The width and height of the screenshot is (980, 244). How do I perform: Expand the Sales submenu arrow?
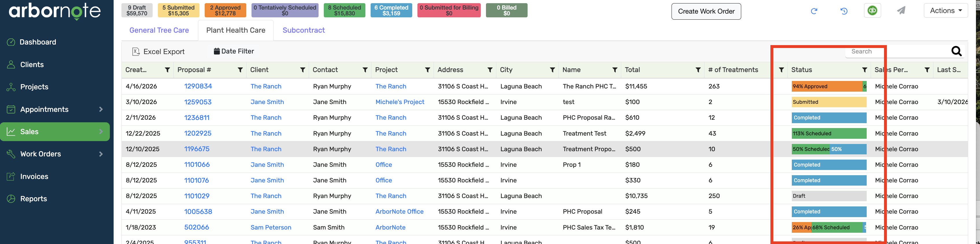(101, 132)
